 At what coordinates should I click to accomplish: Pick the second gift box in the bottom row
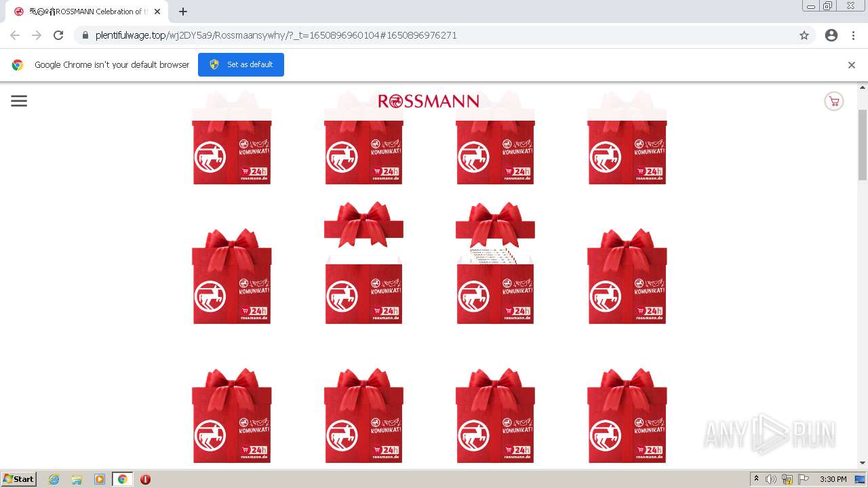click(363, 415)
